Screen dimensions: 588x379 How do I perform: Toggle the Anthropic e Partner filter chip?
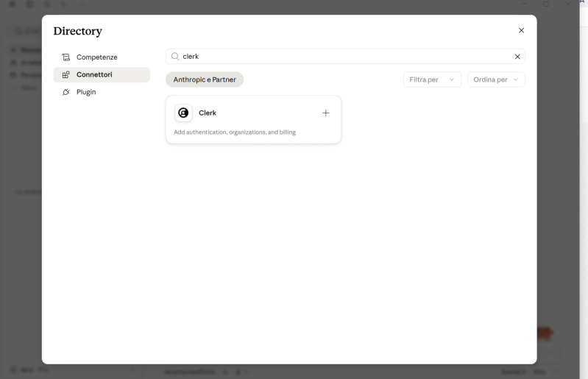pos(205,79)
